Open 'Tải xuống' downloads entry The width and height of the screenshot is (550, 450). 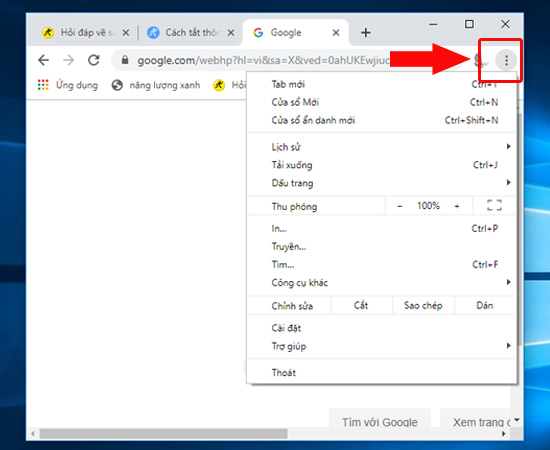pos(382,165)
